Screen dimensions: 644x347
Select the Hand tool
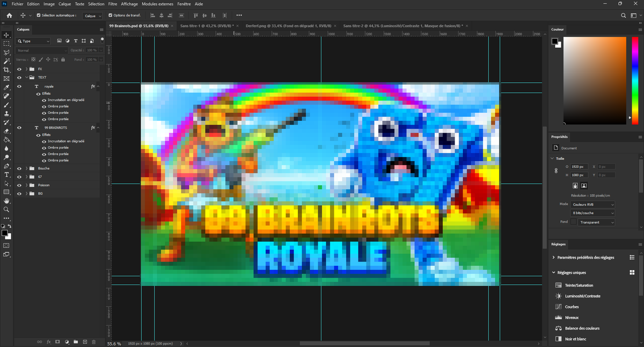click(6, 201)
